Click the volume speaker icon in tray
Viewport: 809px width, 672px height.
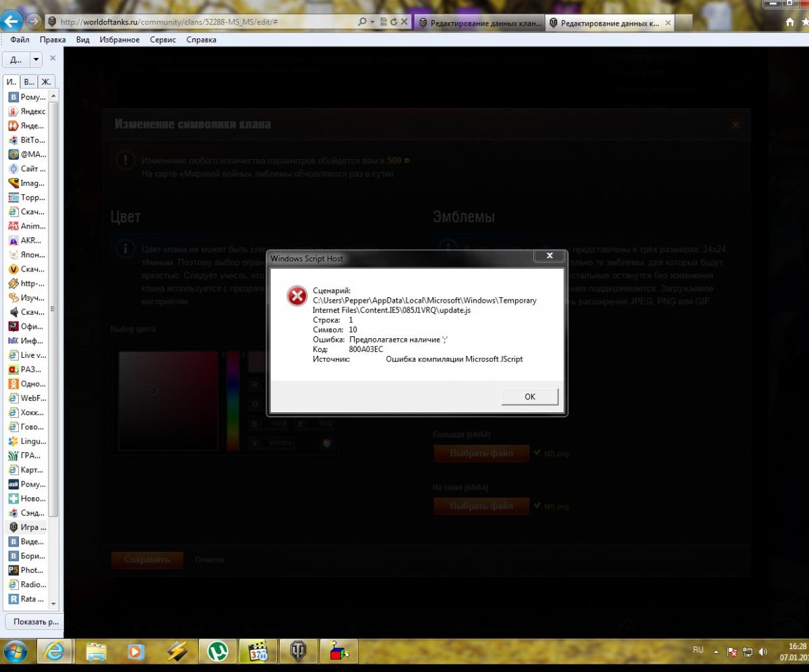763,652
